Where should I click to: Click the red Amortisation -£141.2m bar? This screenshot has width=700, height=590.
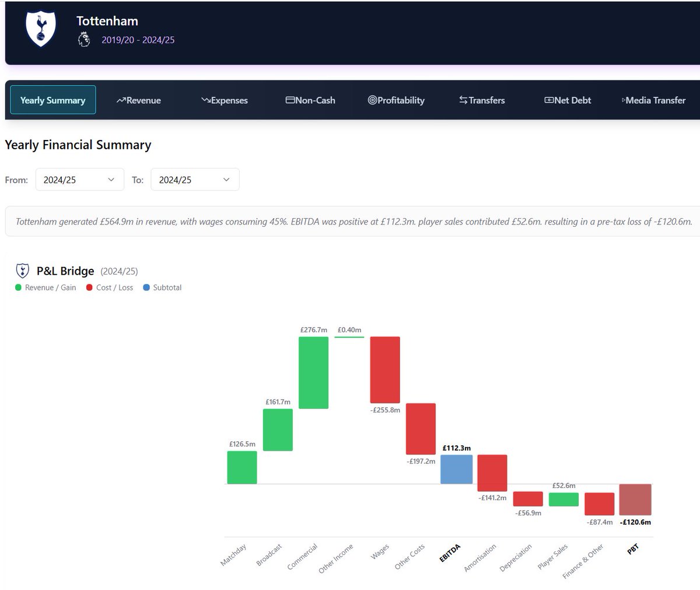[x=492, y=473]
